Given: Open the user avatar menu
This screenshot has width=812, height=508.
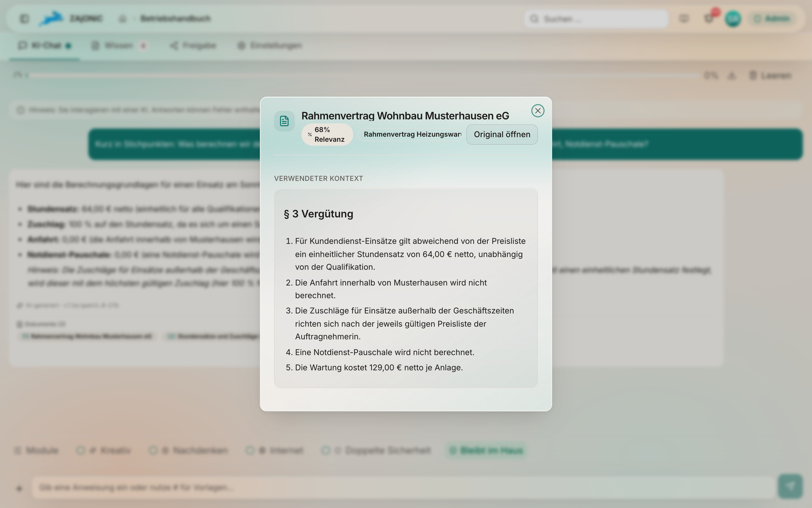Looking at the screenshot, I should point(733,19).
